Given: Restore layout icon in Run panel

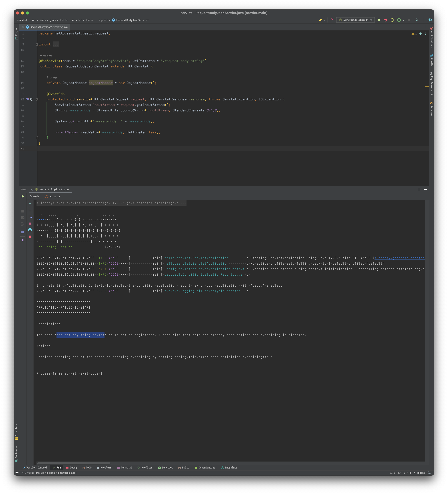Looking at the screenshot, I should point(23,232).
